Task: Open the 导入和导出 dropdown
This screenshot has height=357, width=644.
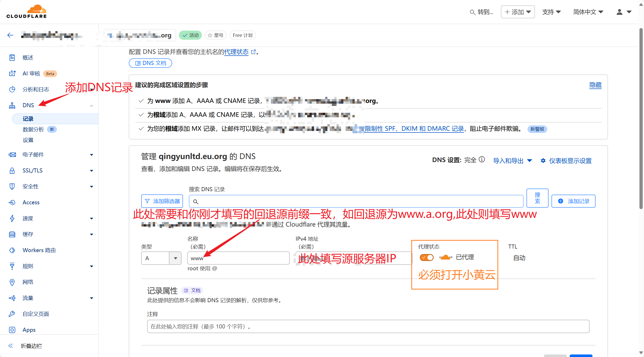Action: click(513, 161)
